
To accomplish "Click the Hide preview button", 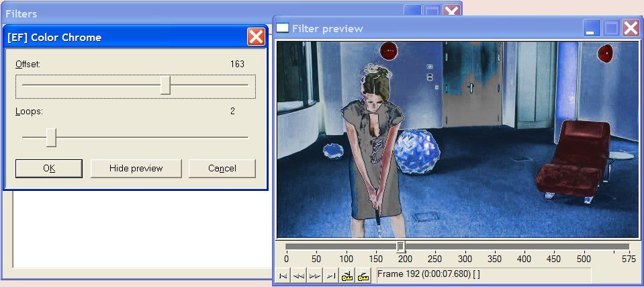I will point(136,169).
